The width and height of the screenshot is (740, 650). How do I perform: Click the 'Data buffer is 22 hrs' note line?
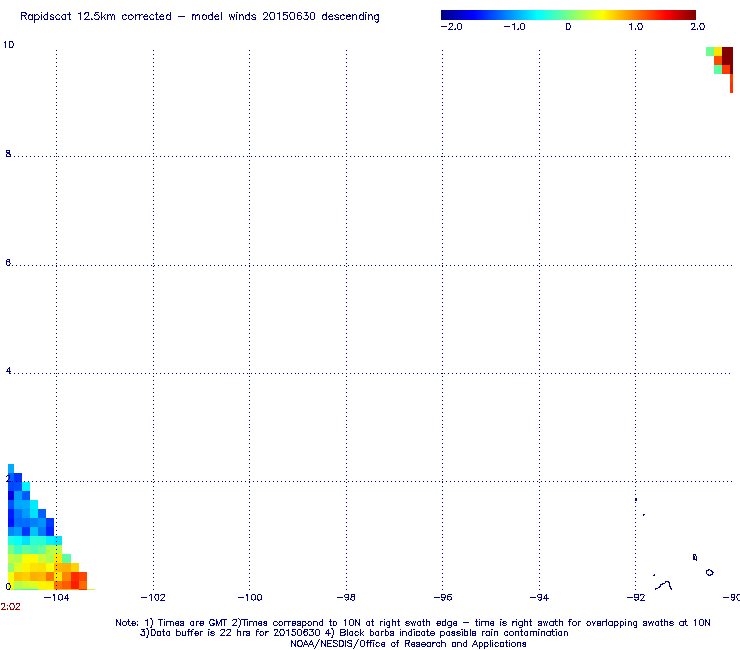tap(354, 633)
